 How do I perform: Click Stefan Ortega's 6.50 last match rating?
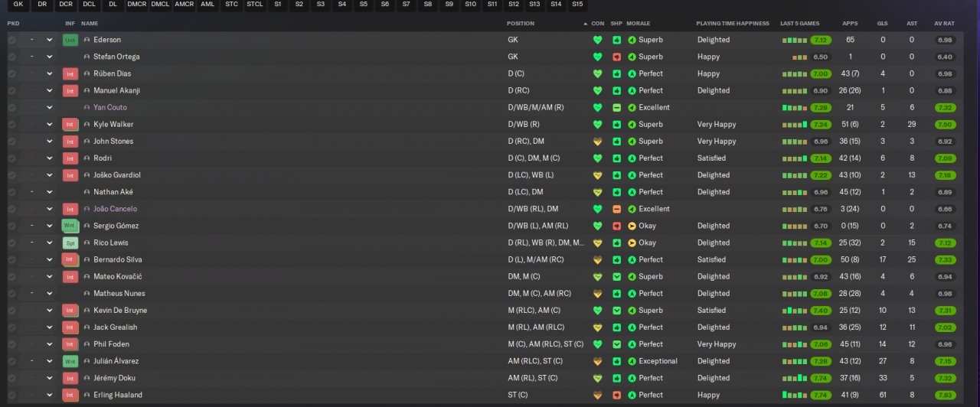tap(821, 57)
